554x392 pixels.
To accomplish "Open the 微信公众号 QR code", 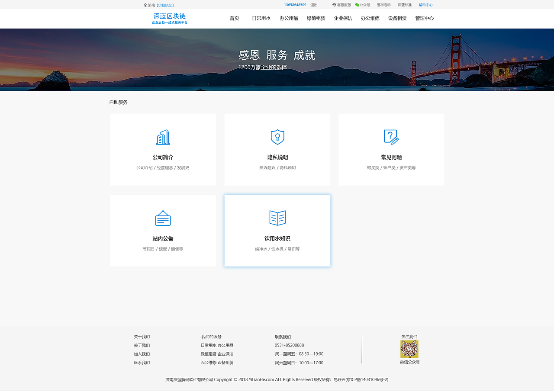I will point(409,349).
